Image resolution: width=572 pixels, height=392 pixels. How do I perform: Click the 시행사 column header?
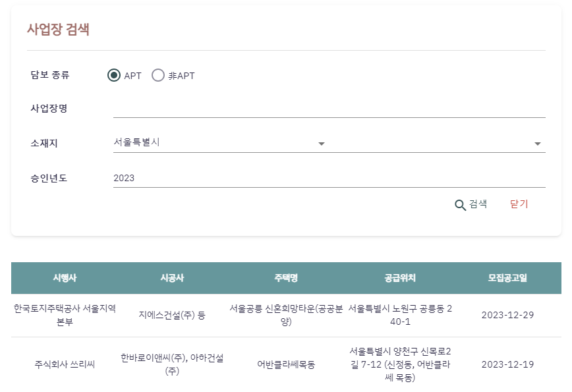pyautogui.click(x=65, y=278)
